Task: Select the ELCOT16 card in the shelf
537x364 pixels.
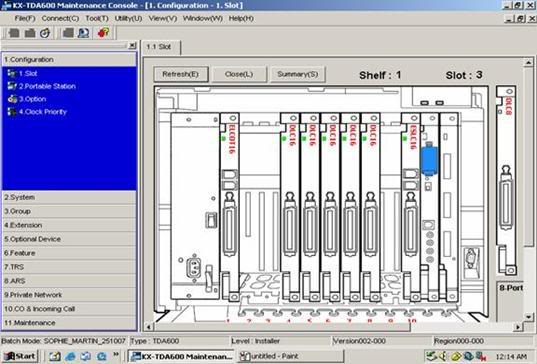Action: [229, 207]
